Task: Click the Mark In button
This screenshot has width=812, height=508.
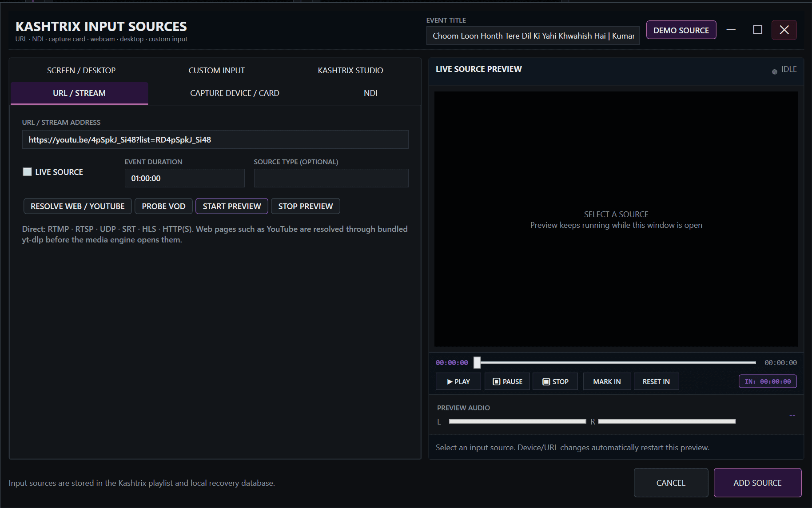Action: [x=607, y=381]
